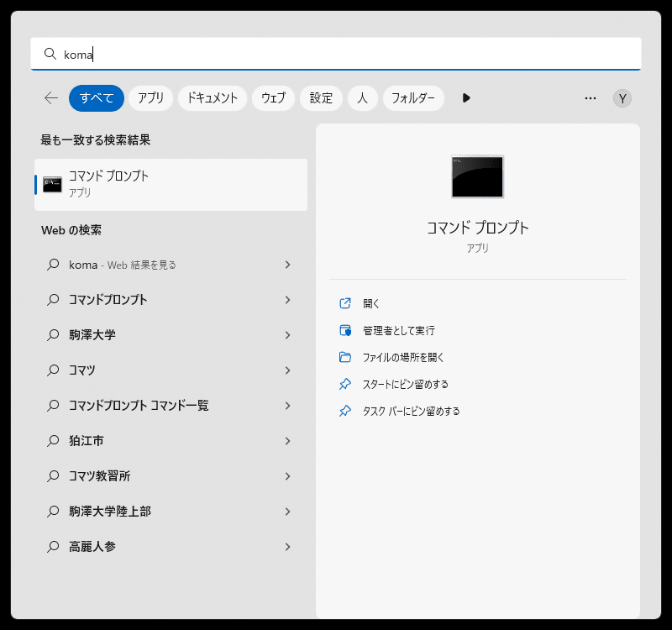This screenshot has height=630, width=672.
Task: Switch to the ドキュメント filter tab
Action: coord(213,98)
